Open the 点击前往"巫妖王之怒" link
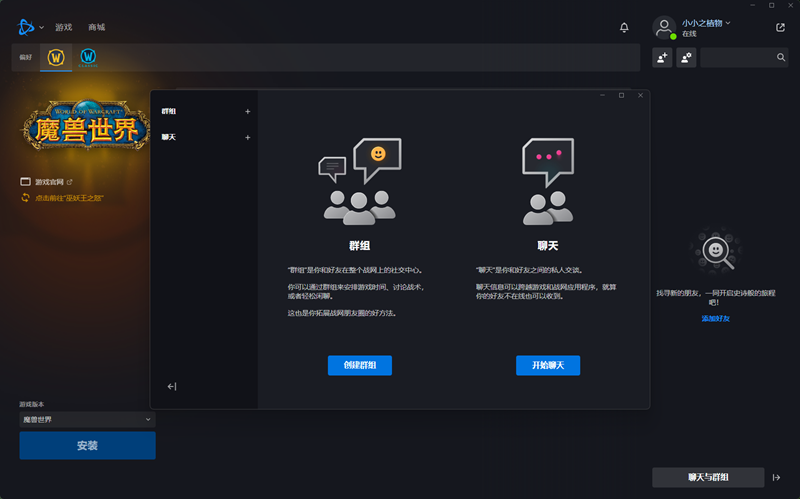The height and width of the screenshot is (499, 800). [69, 198]
